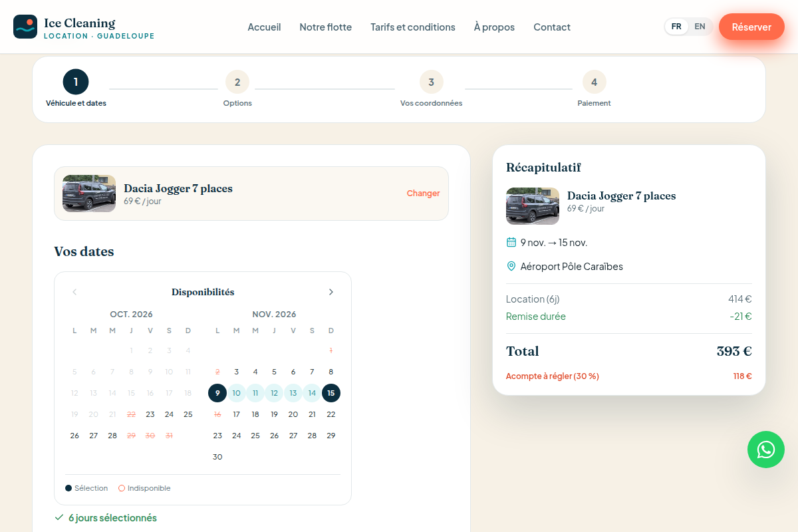Pick November 12 in the calendar

point(274,393)
